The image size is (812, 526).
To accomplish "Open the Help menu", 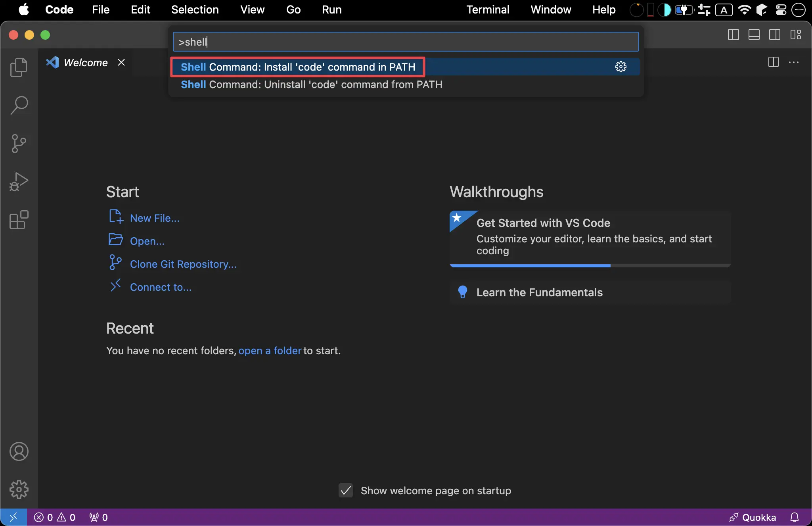I will pyautogui.click(x=604, y=10).
